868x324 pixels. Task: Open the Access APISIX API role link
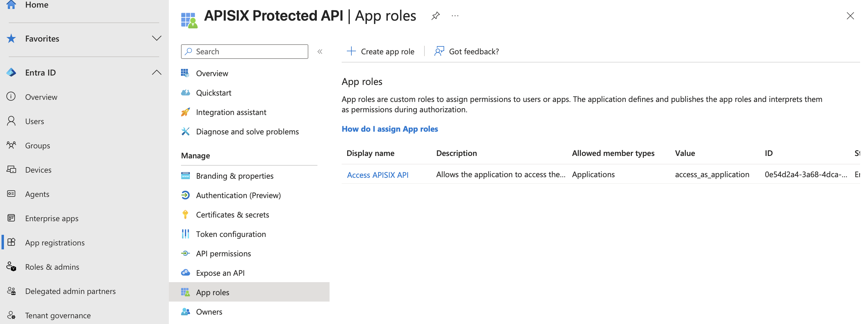(377, 175)
